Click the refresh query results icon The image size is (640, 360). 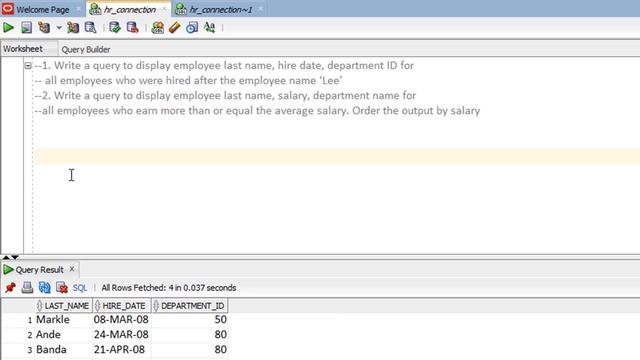(x=44, y=288)
